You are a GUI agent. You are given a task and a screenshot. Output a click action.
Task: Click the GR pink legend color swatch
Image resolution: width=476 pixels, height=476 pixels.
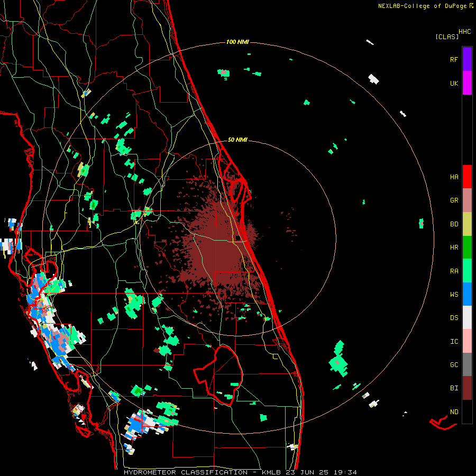pos(467,200)
